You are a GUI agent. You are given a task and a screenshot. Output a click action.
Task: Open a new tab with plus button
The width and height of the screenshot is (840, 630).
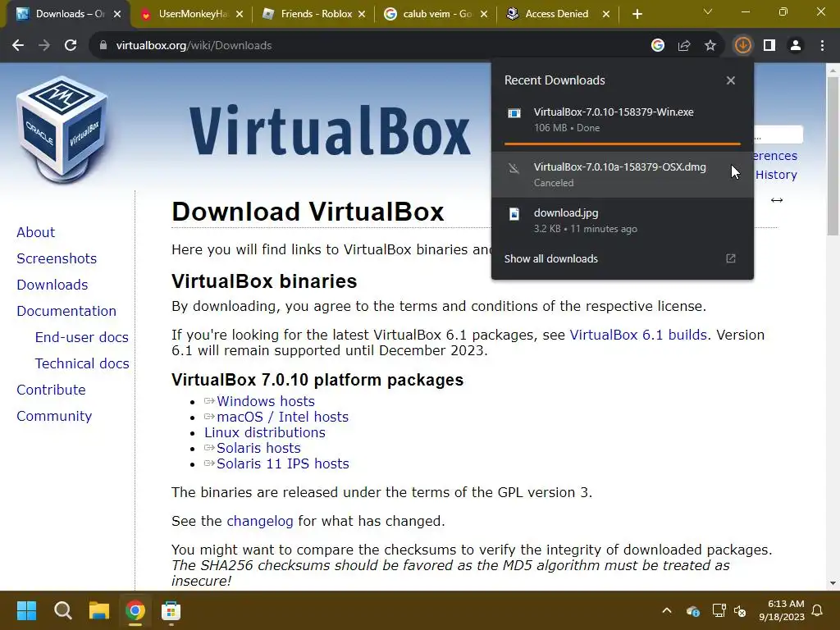637,15
